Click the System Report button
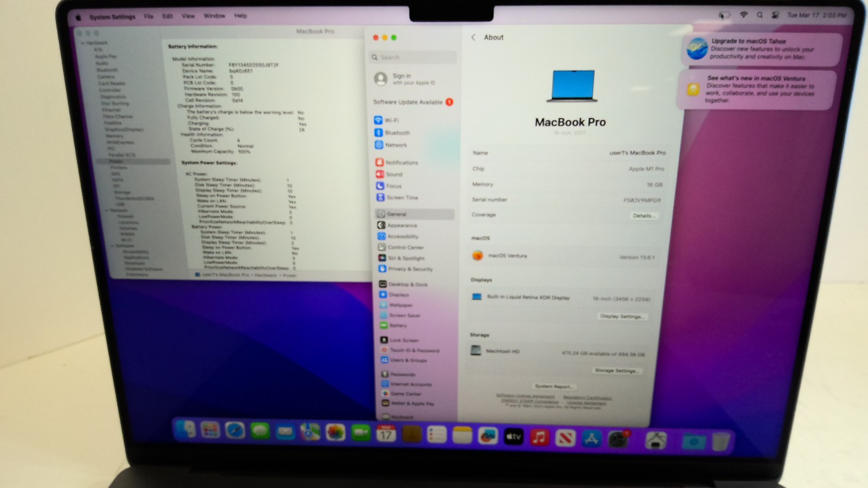The image size is (868, 488). (553, 386)
